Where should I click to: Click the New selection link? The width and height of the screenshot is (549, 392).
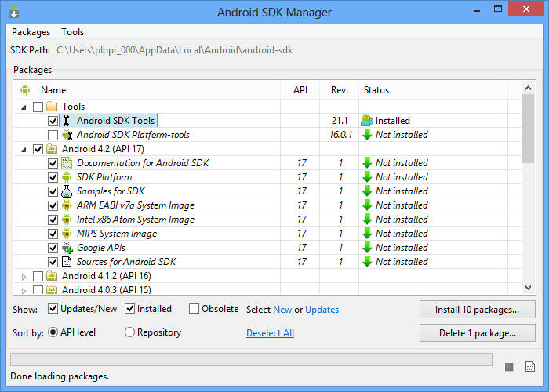coord(282,310)
